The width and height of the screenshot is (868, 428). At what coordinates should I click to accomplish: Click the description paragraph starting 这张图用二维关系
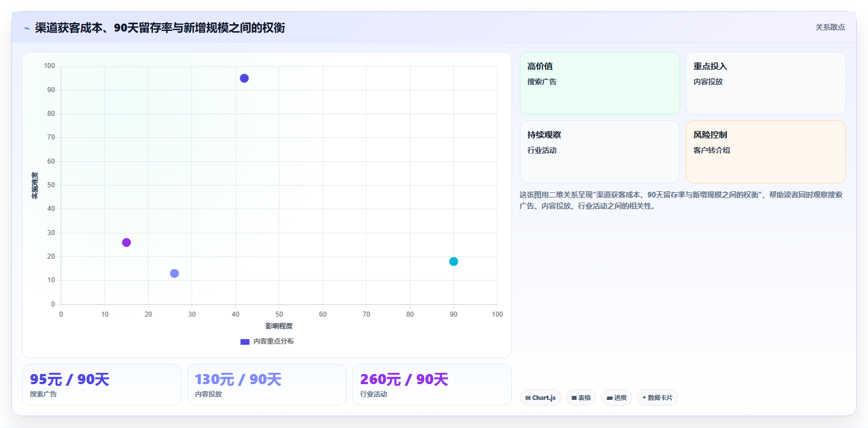pyautogui.click(x=681, y=200)
